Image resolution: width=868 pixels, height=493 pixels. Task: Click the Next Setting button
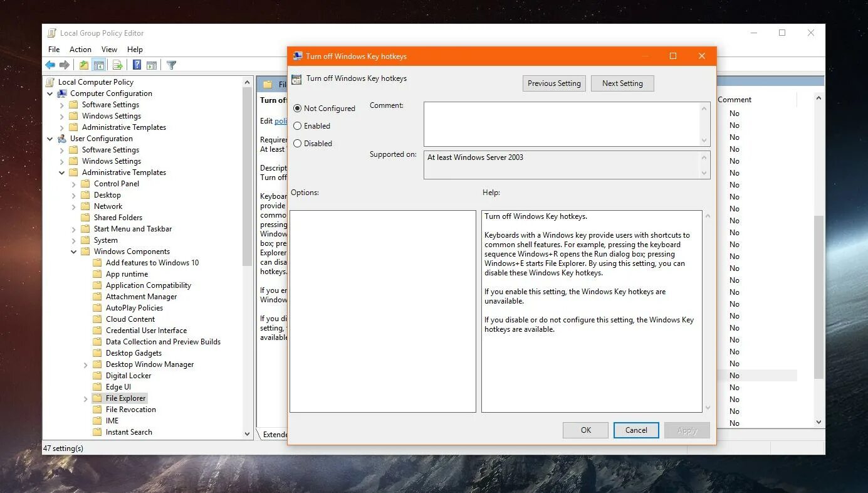(622, 83)
